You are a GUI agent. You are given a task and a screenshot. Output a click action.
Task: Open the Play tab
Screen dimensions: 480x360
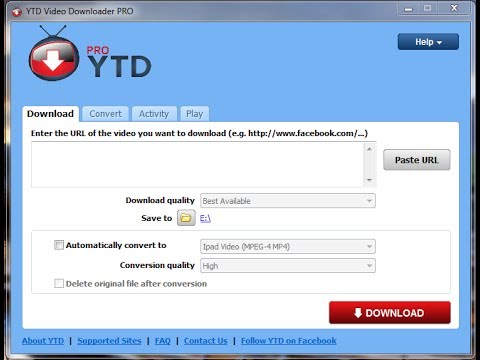(x=195, y=114)
